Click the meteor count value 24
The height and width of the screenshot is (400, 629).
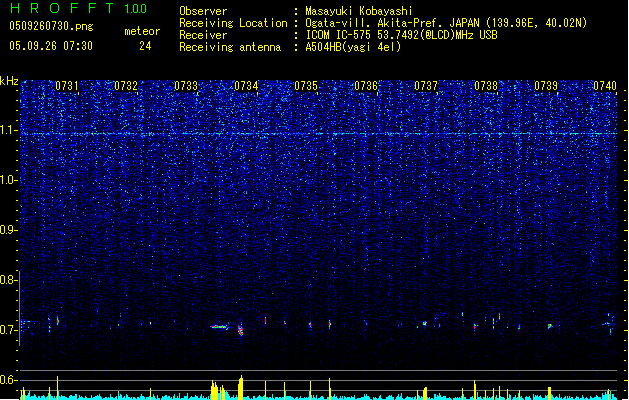tap(145, 46)
